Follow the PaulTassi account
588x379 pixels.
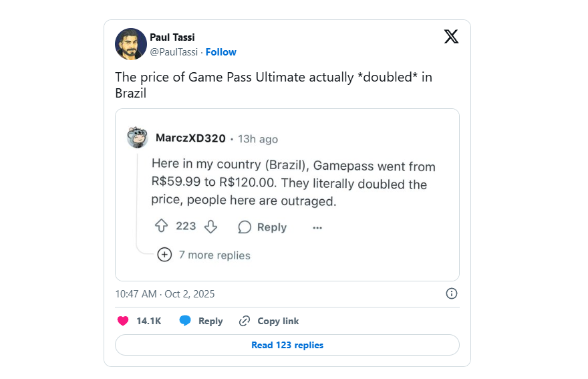[220, 52]
